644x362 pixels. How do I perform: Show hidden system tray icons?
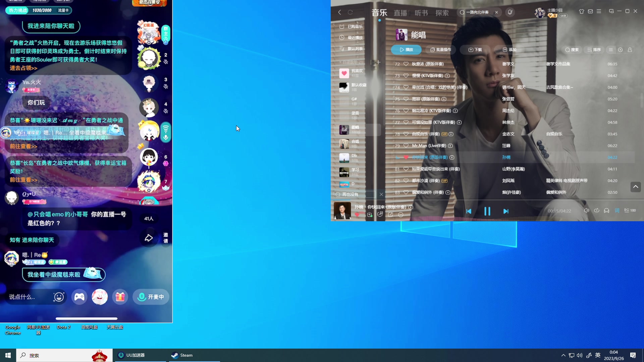(563, 355)
